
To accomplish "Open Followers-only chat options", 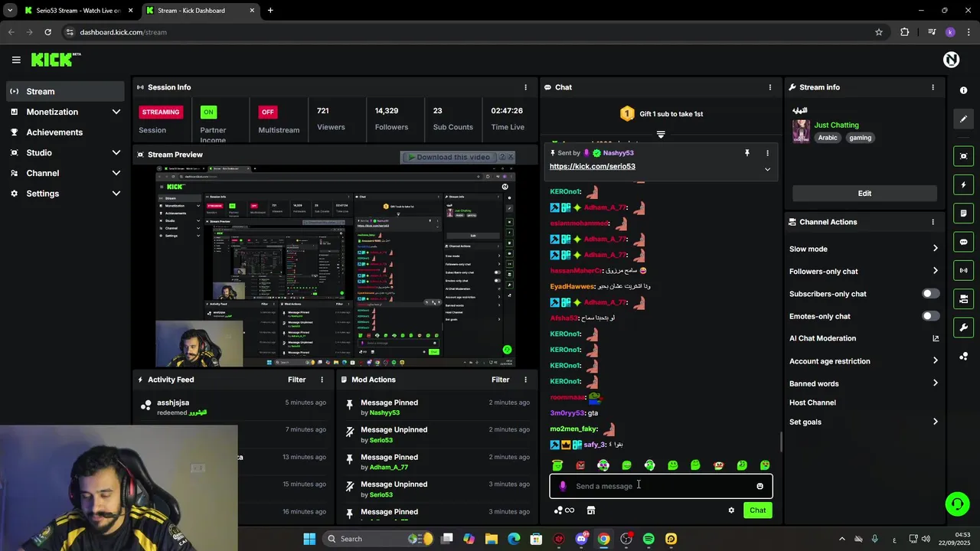I will (864, 271).
